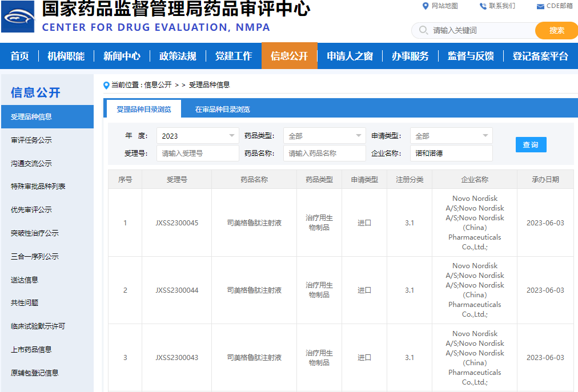Select 受理品种信息 in the sidebar

[x=47, y=117]
